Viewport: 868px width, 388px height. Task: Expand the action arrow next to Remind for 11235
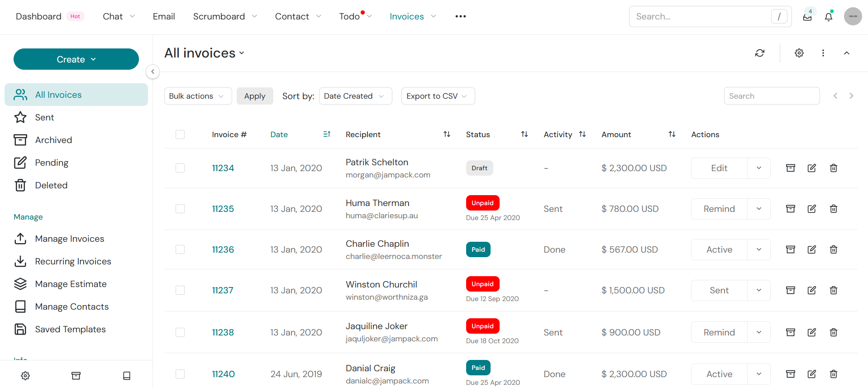(759, 209)
